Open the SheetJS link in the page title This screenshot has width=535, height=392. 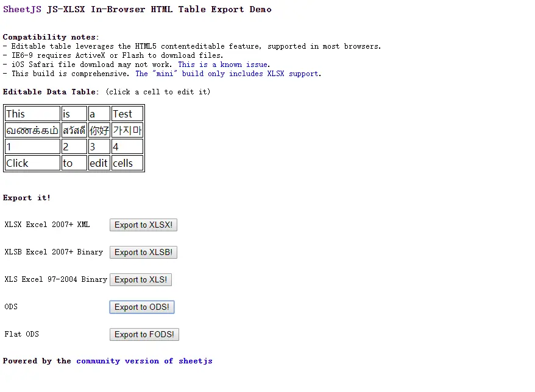coord(22,9)
